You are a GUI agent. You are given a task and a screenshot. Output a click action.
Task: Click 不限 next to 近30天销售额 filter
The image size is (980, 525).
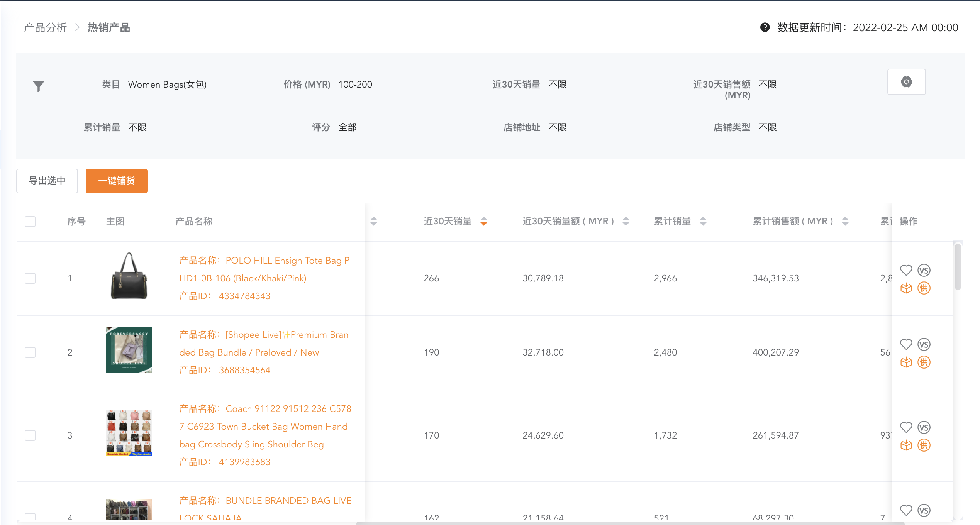coord(768,85)
